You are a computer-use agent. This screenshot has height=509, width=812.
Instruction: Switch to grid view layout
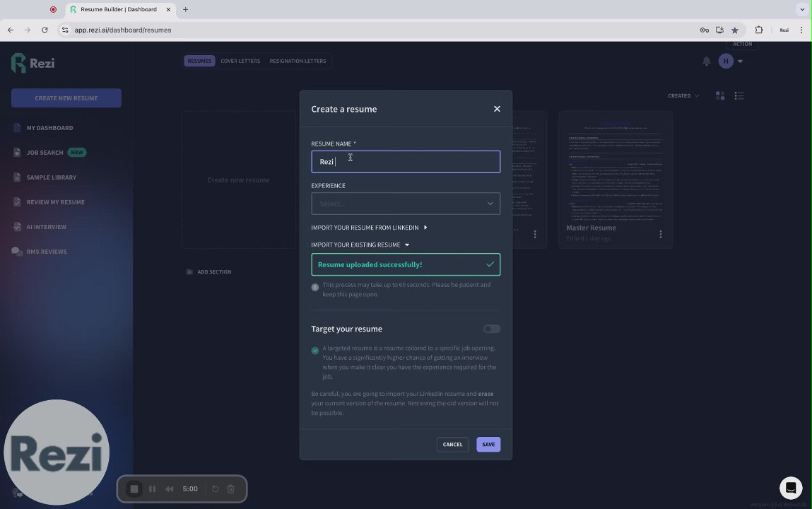coord(720,96)
